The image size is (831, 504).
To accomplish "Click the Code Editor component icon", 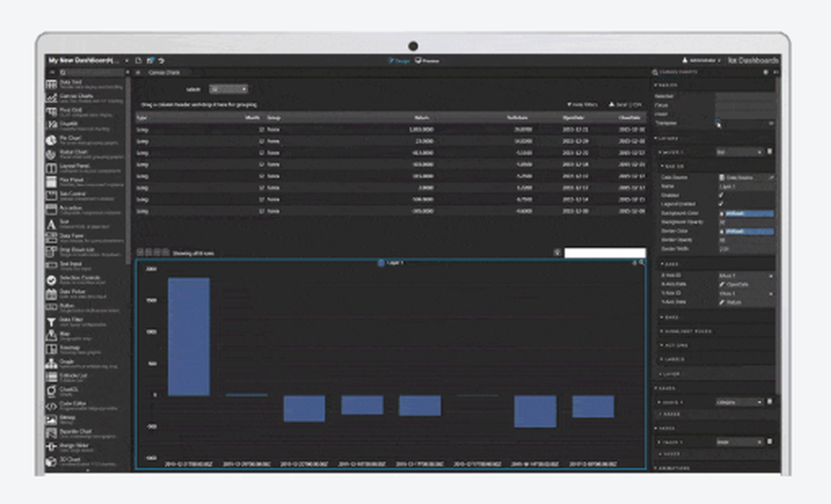I will (x=51, y=406).
